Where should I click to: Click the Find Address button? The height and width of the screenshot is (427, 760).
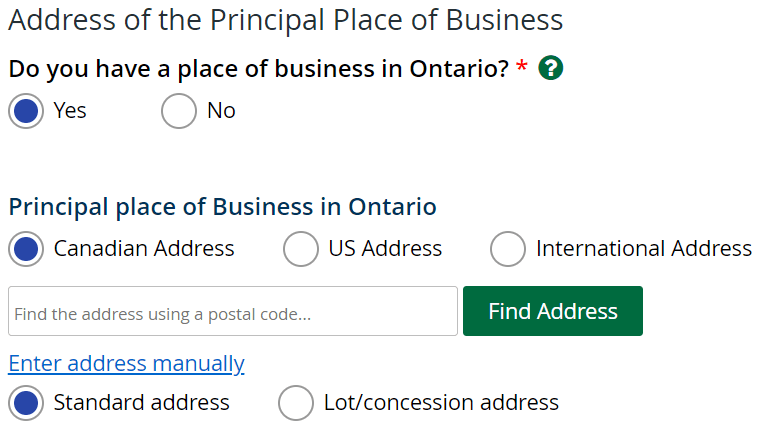point(553,311)
